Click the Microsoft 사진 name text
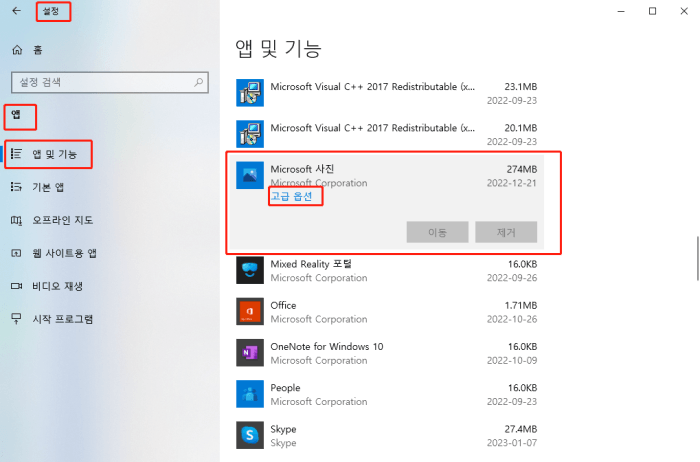The height and width of the screenshot is (462, 700). [302, 169]
